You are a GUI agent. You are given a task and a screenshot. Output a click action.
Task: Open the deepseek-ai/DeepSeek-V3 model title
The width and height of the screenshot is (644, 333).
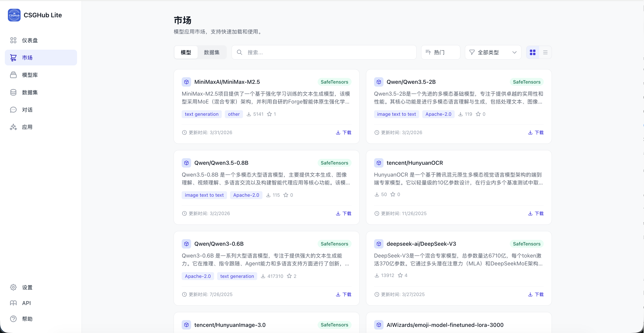pyautogui.click(x=421, y=244)
